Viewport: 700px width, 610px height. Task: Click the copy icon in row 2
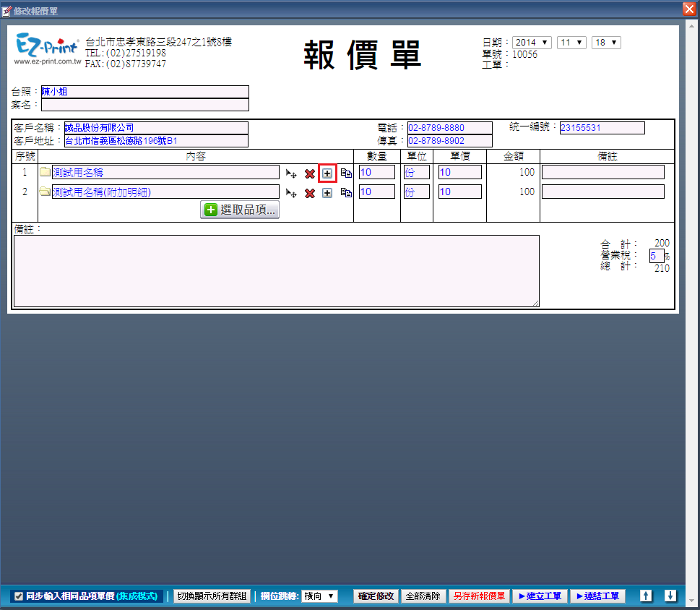coord(346,193)
